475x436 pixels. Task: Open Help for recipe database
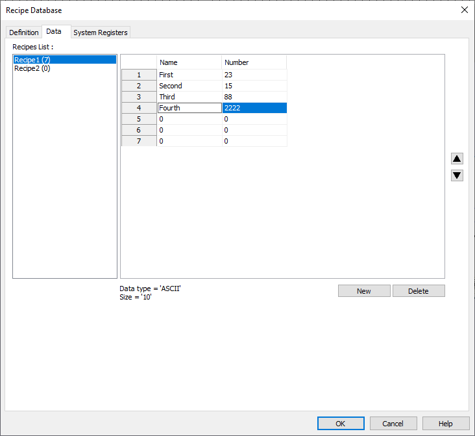pos(445,423)
